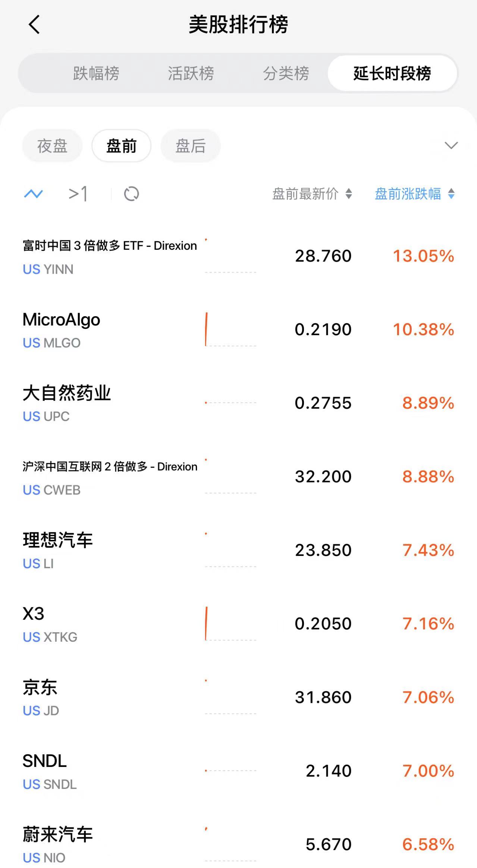477x868 pixels.
Task: Open 富时中国3倍做多 ETF YINN row
Action: point(239,256)
